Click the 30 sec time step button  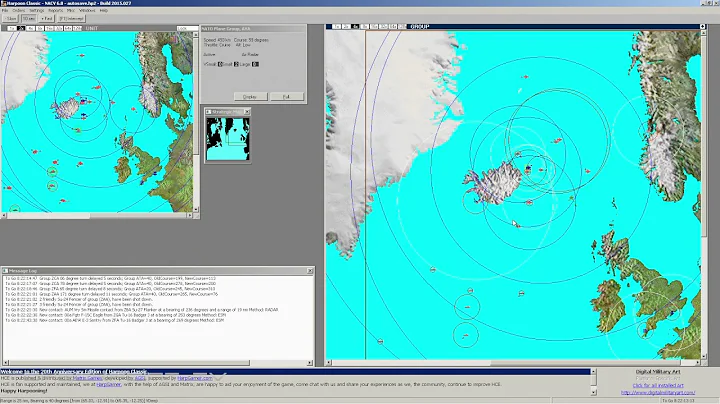click(29, 19)
